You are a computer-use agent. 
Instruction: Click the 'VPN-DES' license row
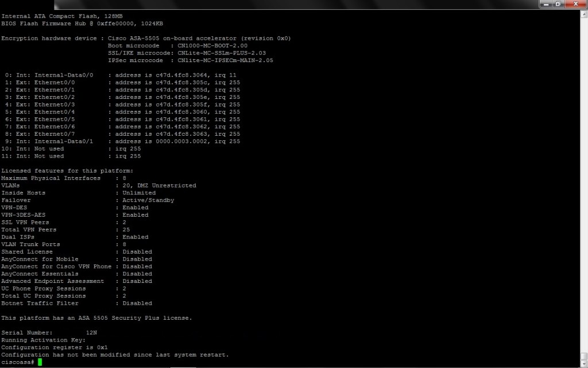(x=75, y=207)
